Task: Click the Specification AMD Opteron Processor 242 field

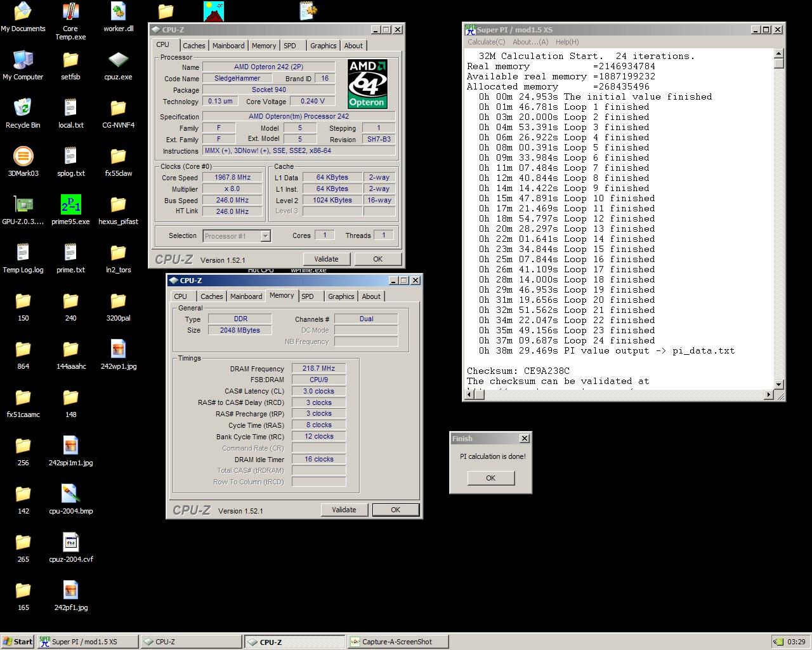Action: coord(299,117)
